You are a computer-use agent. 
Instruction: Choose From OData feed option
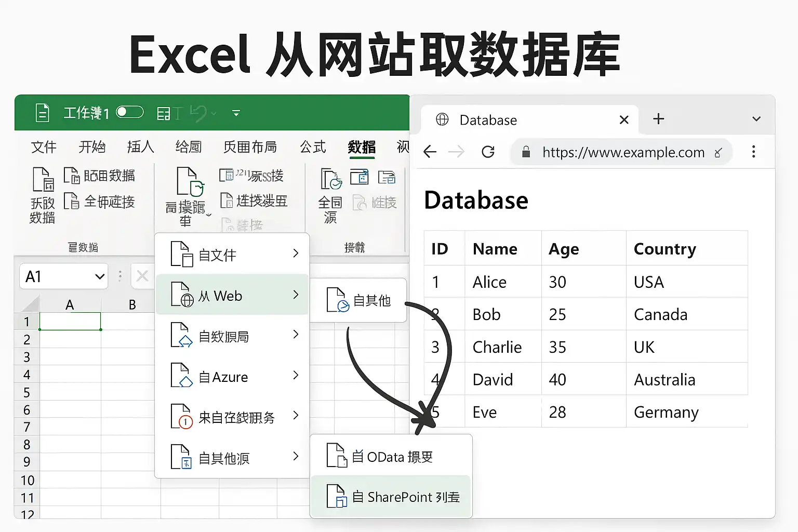pyautogui.click(x=391, y=456)
